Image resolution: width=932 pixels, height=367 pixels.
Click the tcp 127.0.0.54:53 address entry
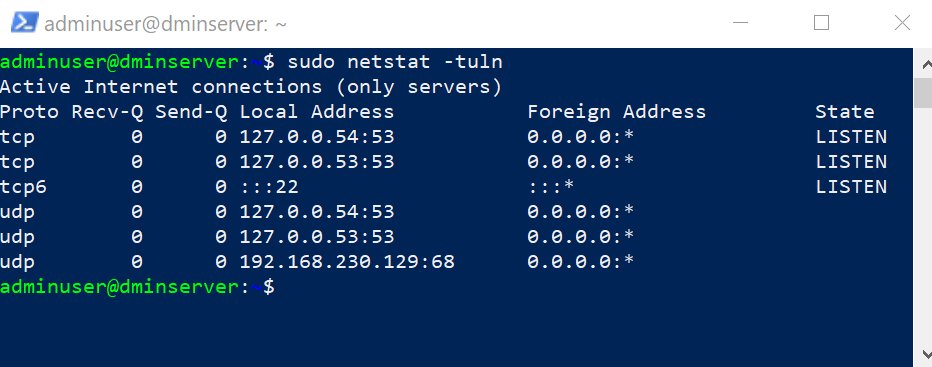click(317, 137)
